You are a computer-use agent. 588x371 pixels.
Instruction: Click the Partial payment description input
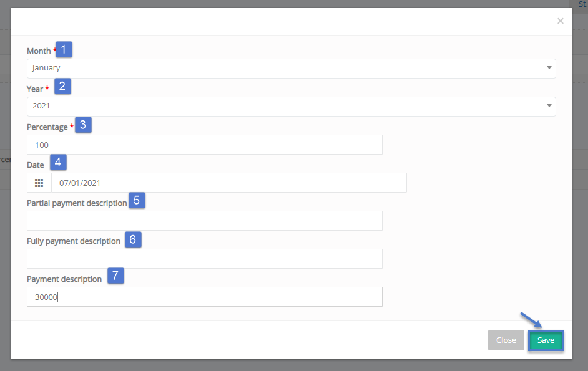pyautogui.click(x=205, y=221)
